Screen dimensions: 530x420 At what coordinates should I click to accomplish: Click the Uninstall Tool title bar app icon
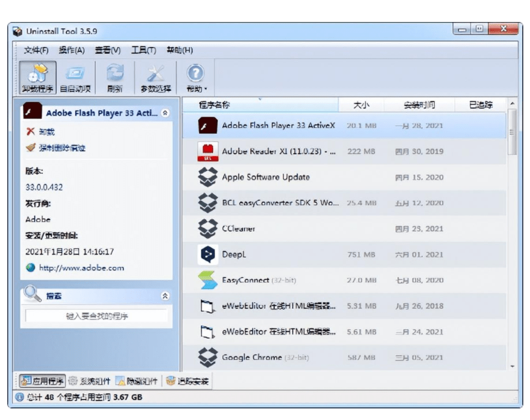pos(18,31)
